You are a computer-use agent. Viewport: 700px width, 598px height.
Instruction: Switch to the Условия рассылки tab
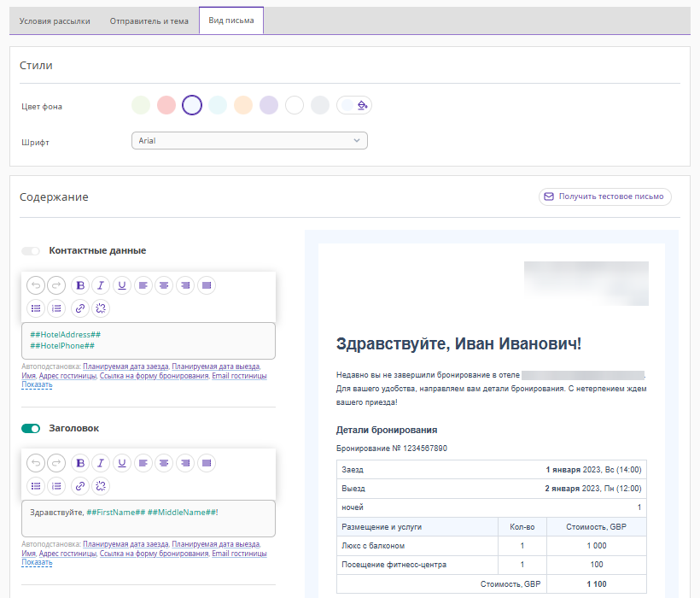click(x=55, y=21)
